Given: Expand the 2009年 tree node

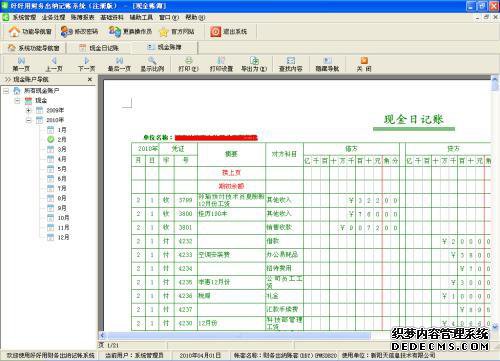Looking at the screenshot, I should (x=29, y=110).
